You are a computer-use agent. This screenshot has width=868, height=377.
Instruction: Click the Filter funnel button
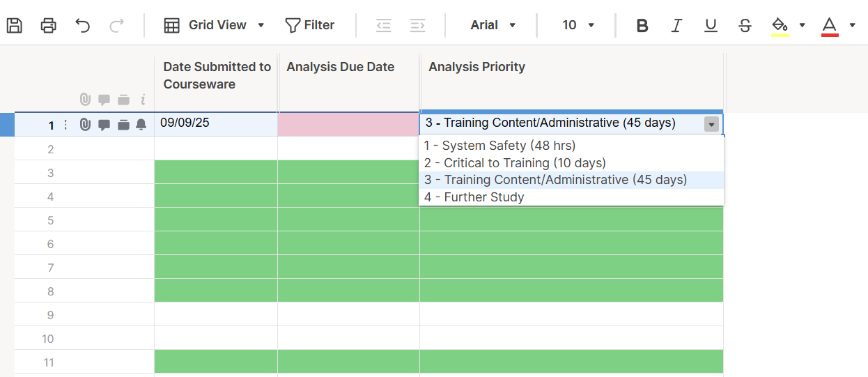tap(310, 25)
